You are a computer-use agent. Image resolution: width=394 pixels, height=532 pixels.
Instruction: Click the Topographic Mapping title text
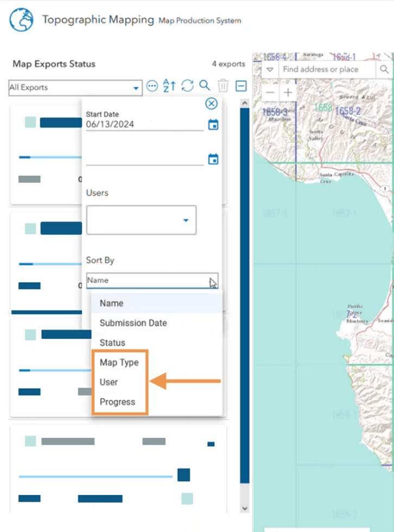point(98,20)
